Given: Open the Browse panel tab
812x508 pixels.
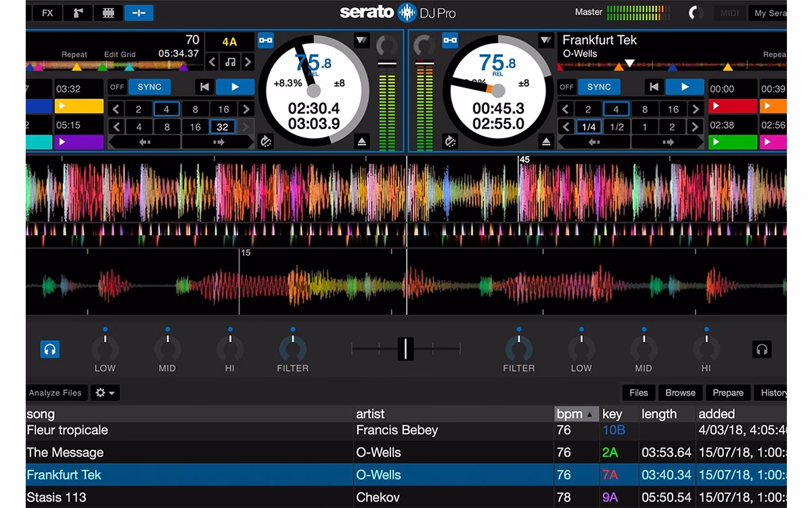Looking at the screenshot, I should (x=680, y=393).
